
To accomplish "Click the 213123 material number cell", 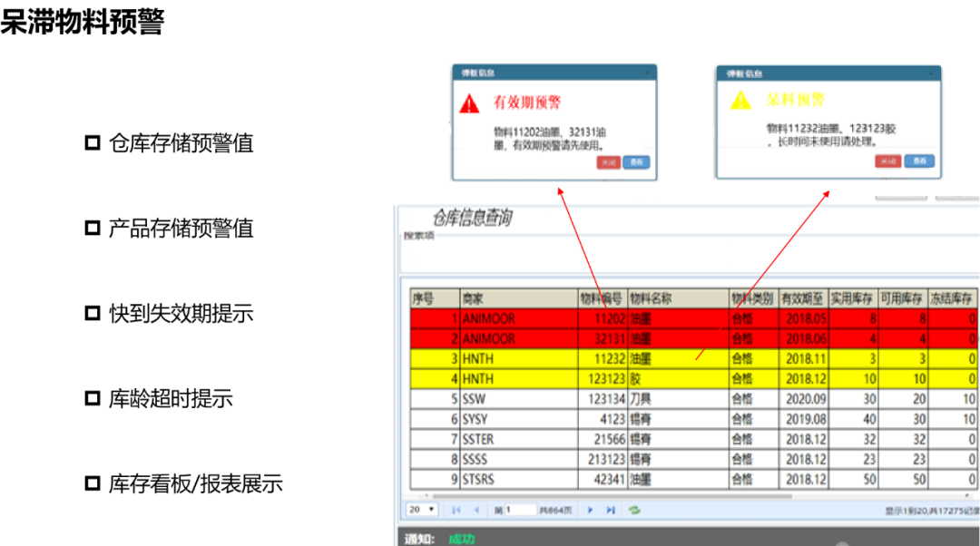I will tap(603, 459).
